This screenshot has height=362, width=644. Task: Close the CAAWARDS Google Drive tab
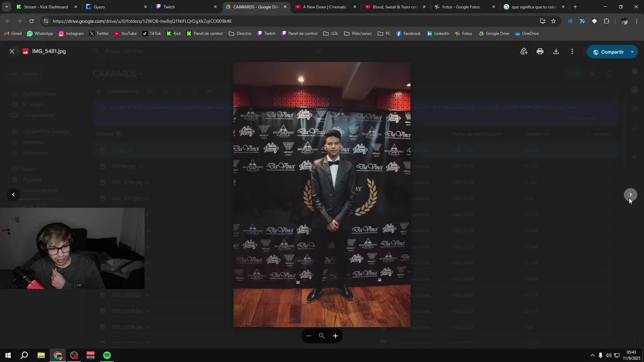tap(285, 7)
